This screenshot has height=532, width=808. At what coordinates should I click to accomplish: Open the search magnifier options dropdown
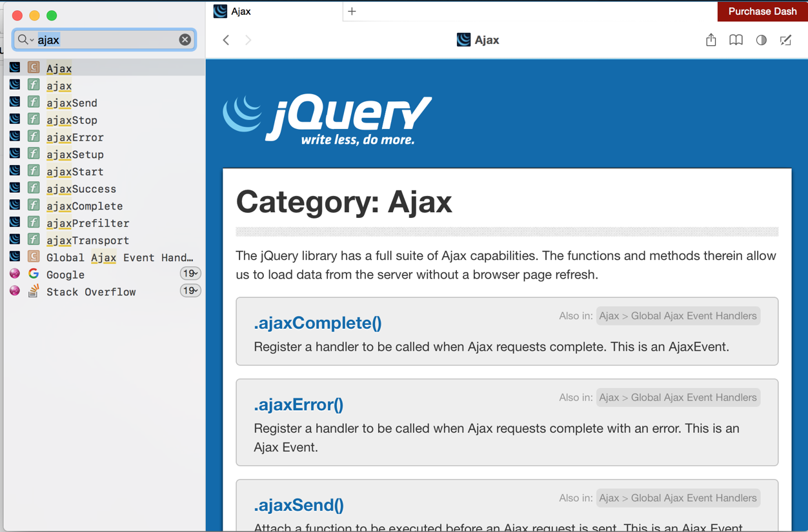[x=25, y=40]
